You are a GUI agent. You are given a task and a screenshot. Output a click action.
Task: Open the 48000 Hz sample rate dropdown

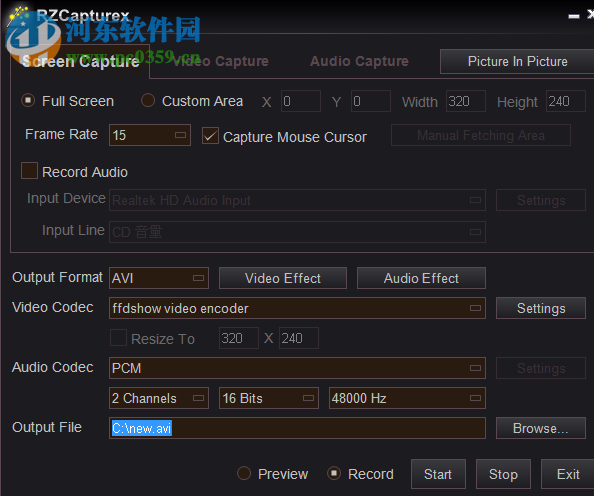[x=407, y=398]
